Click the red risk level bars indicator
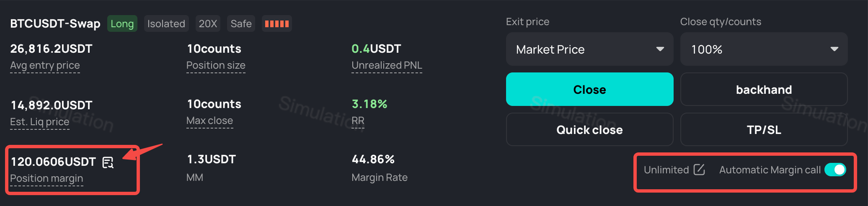The image size is (868, 206). (276, 23)
